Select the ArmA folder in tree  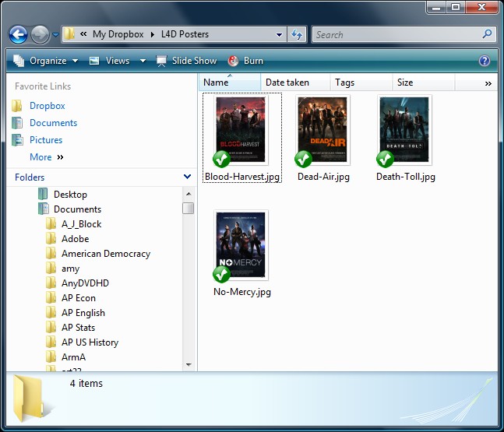73,356
